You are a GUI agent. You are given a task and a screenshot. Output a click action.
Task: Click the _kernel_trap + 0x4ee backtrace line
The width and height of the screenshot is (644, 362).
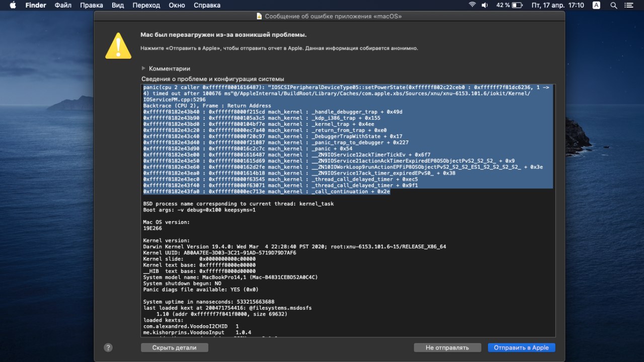pos(259,124)
